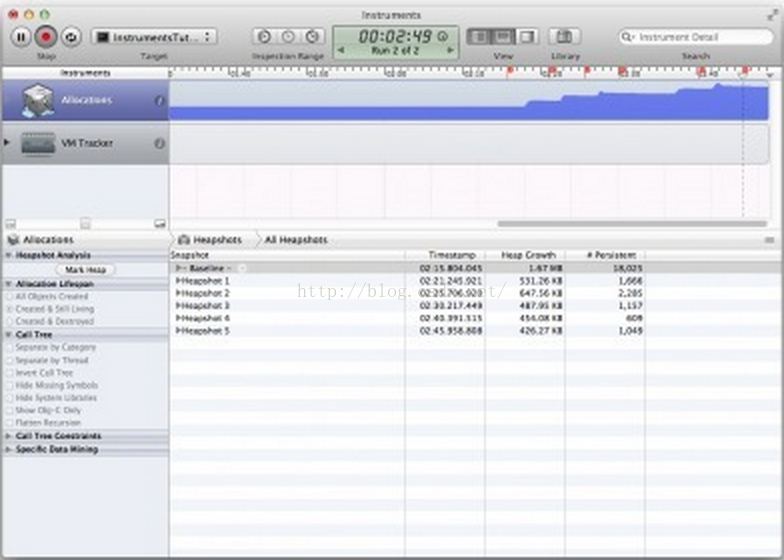784x560 pixels.
Task: Toggle the bottom detail pane View button
Action: (x=503, y=36)
